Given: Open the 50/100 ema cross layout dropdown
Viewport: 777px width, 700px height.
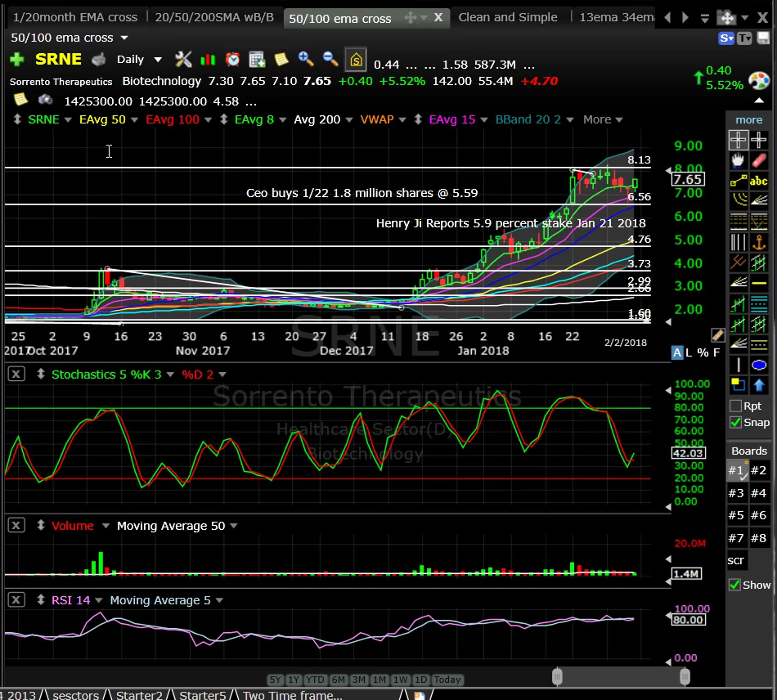Looking at the screenshot, I should click(124, 38).
